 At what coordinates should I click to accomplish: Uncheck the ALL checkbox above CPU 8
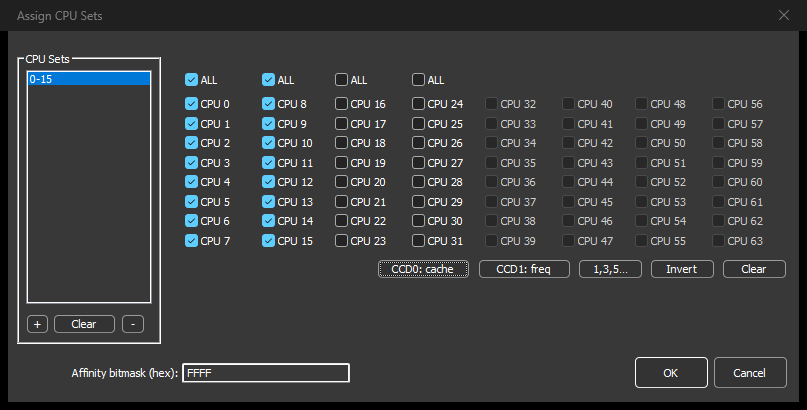tap(268, 80)
